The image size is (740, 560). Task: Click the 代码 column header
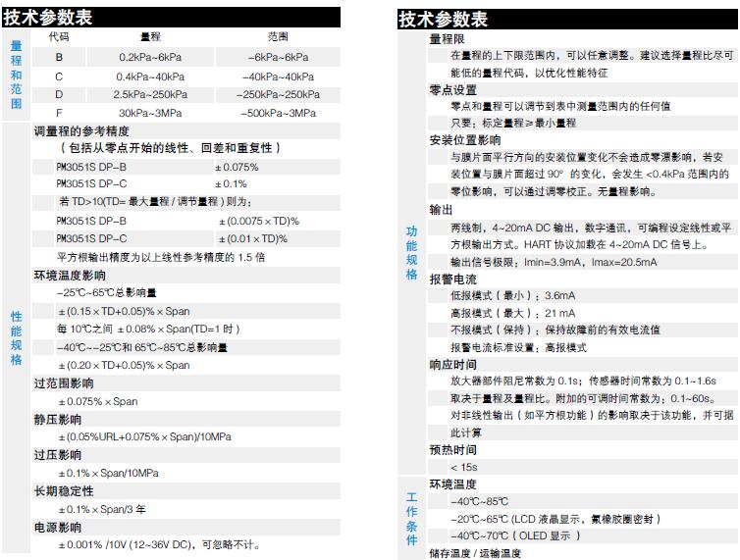59,36
